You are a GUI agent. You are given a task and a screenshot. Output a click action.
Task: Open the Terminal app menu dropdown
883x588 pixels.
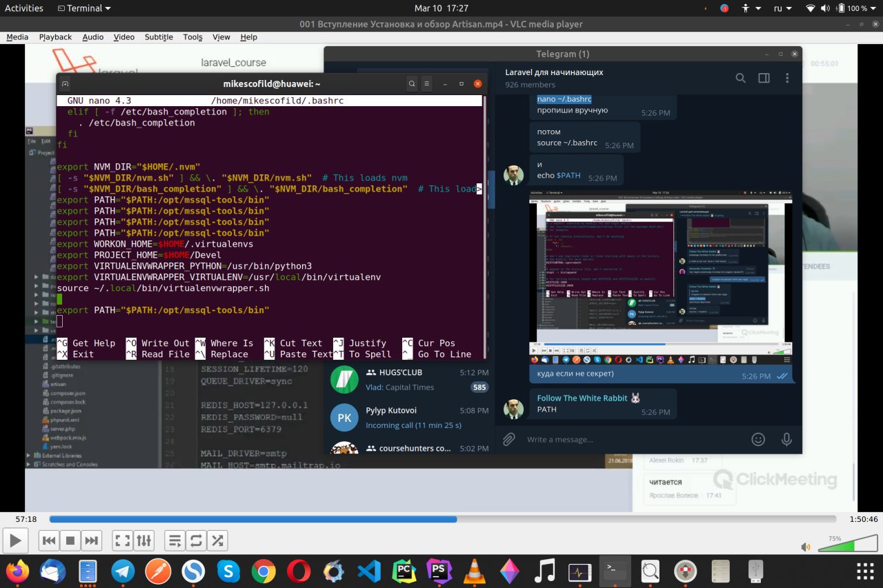coord(85,8)
